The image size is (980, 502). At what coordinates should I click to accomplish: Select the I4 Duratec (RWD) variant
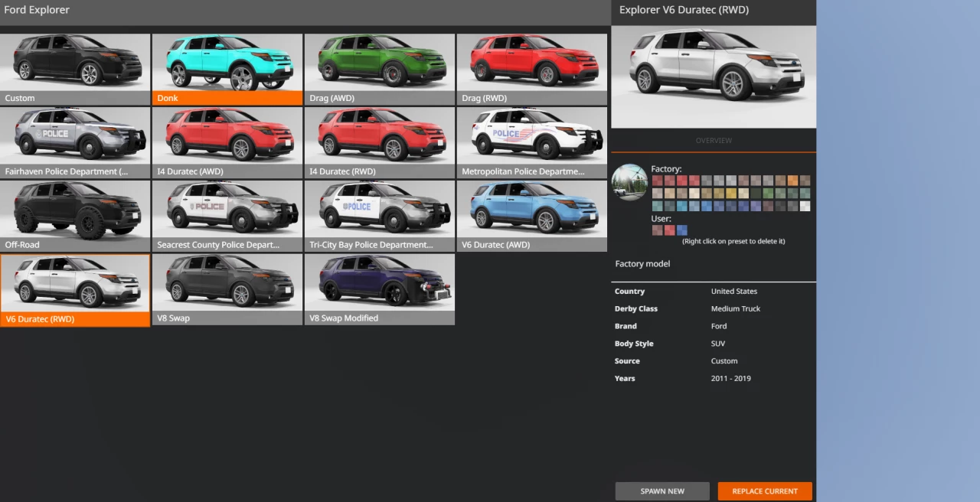[x=379, y=139]
